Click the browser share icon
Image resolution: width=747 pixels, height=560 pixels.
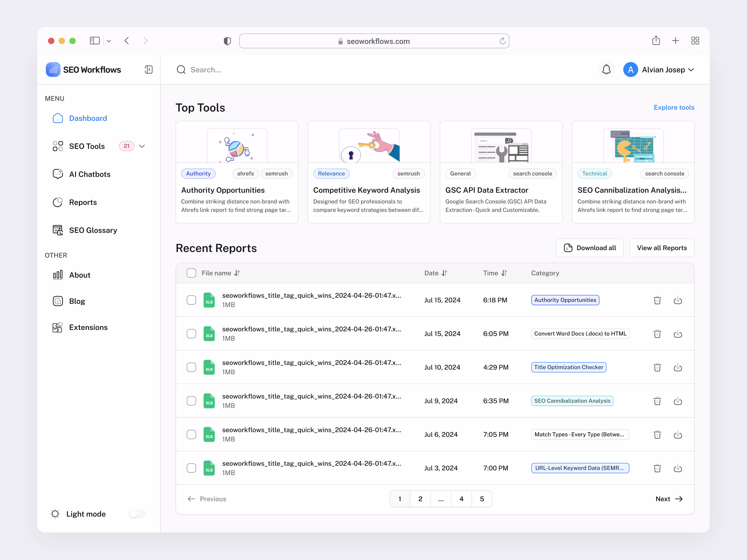click(656, 41)
